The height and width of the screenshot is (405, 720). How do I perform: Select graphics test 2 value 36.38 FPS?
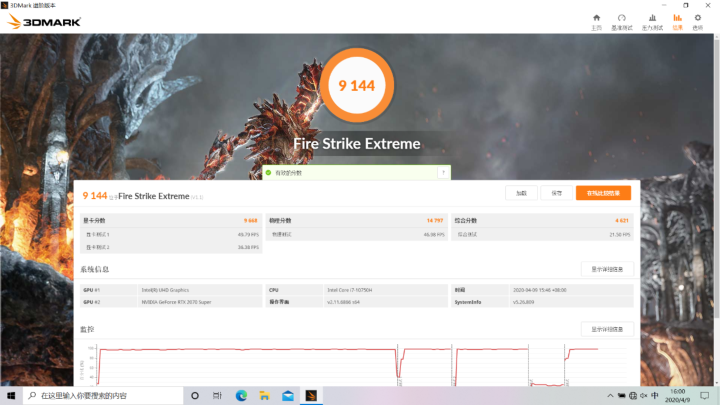click(248, 247)
